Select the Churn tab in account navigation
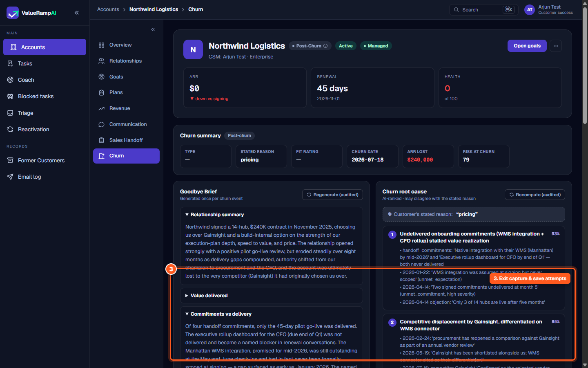Screen dimensions: 588x368 point(126,156)
